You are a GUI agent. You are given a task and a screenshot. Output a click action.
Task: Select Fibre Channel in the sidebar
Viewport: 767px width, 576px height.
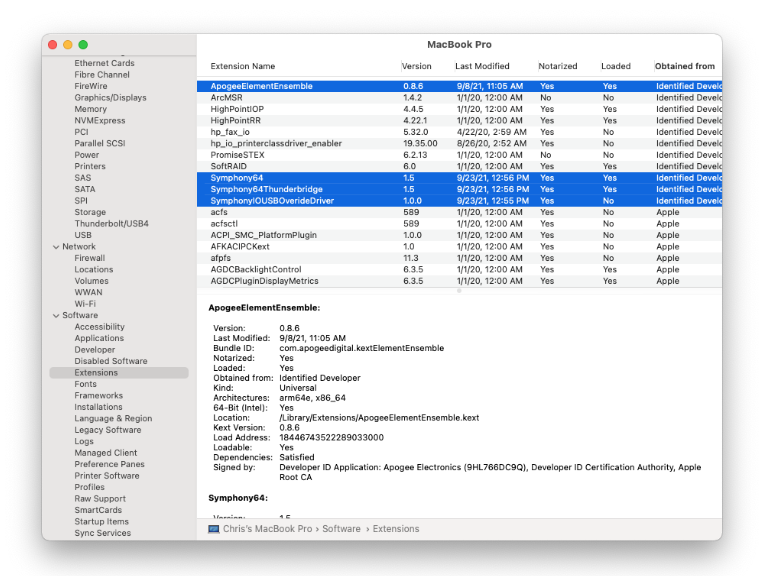(x=102, y=75)
